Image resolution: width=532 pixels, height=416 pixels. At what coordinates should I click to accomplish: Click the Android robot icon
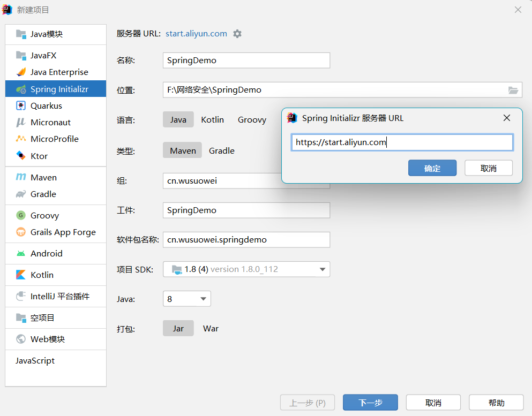pos(21,253)
